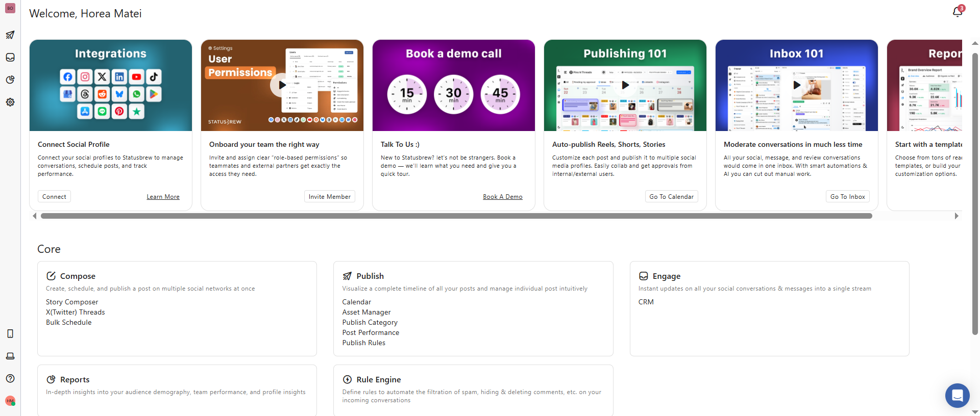Open the Engage heading link
The width and height of the screenshot is (980, 416).
(667, 276)
